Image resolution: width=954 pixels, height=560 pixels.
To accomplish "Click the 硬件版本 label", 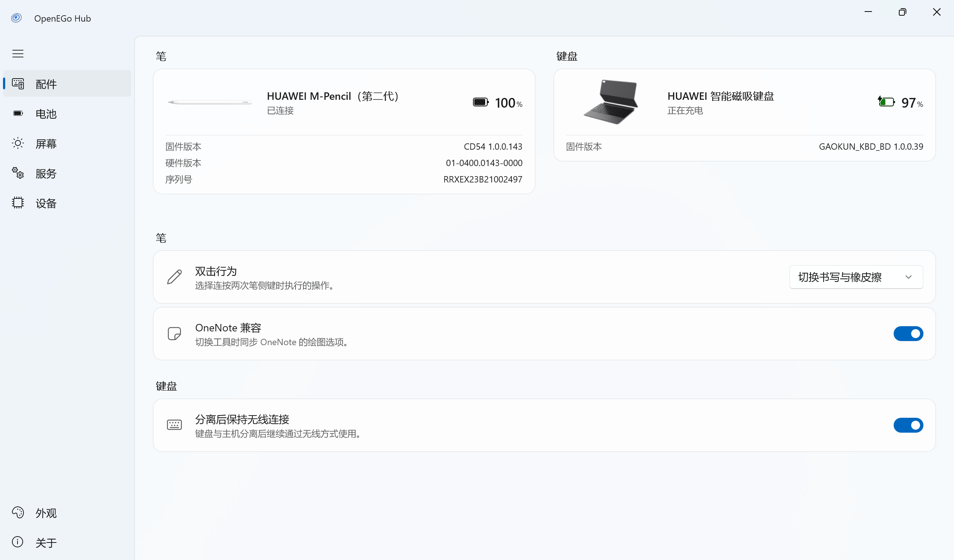I will (183, 163).
